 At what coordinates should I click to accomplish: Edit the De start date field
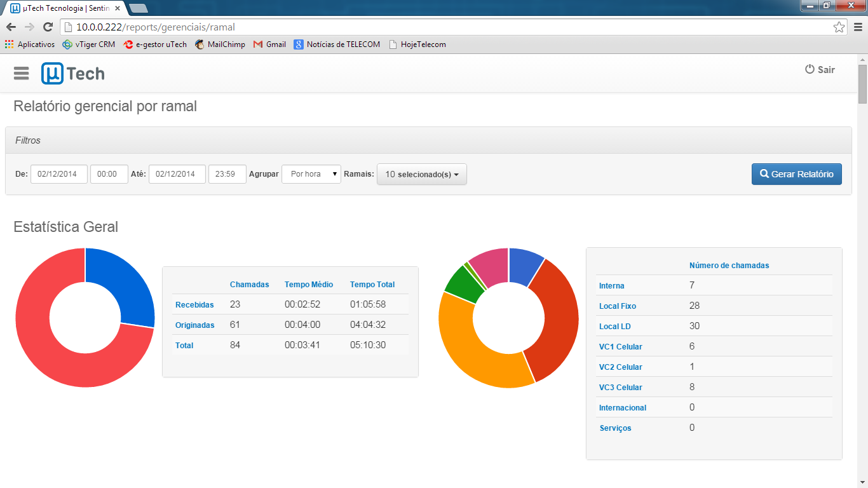tap(59, 174)
